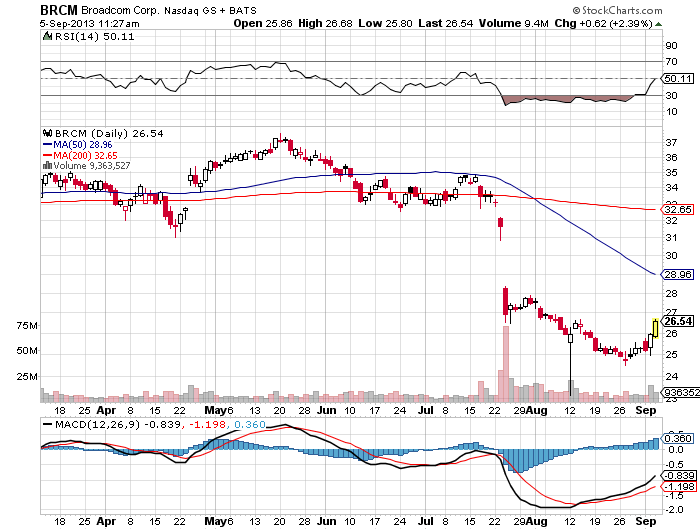This screenshot has width=700, height=530.
Task: Click the 75M volume scale label
Action: tap(27, 326)
